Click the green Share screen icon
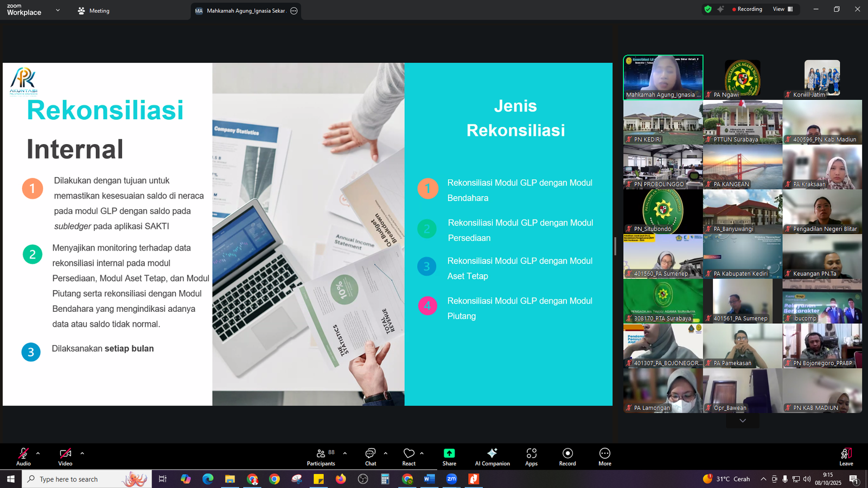Image resolution: width=868 pixels, height=488 pixels. (449, 453)
